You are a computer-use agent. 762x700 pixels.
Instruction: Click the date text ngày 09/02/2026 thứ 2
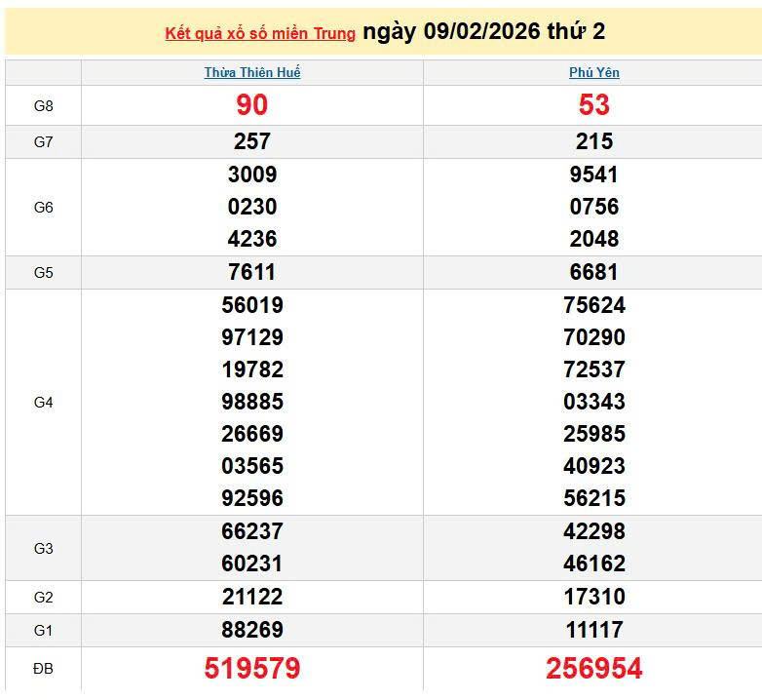point(483,32)
